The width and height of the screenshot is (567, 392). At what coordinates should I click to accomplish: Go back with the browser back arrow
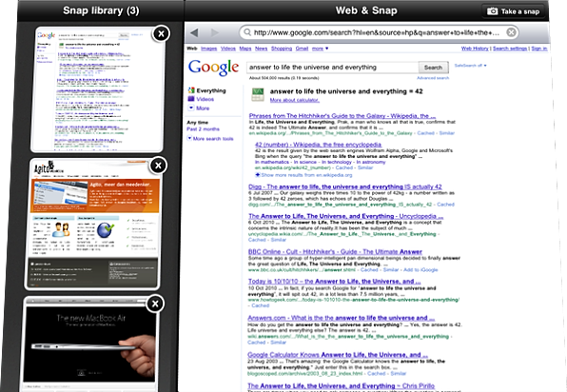(194, 32)
